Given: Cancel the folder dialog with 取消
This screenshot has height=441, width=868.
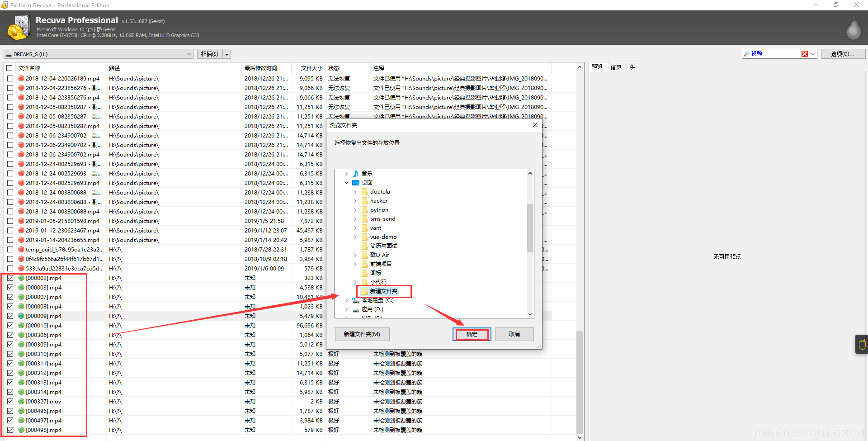Looking at the screenshot, I should (x=514, y=334).
